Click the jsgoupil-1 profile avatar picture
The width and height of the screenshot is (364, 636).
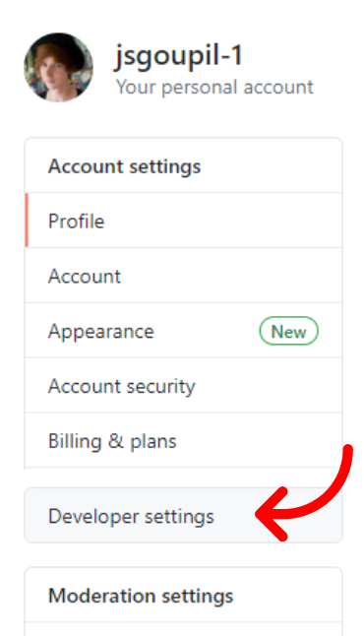point(58,67)
